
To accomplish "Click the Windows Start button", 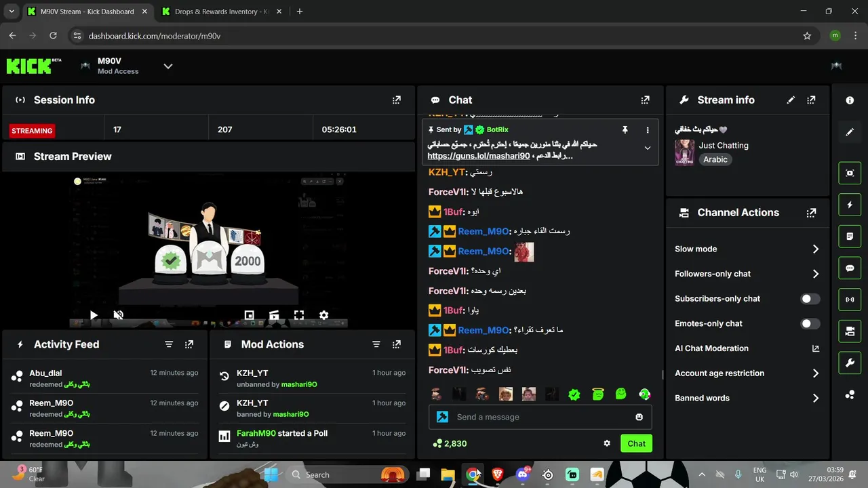I will point(271,474).
